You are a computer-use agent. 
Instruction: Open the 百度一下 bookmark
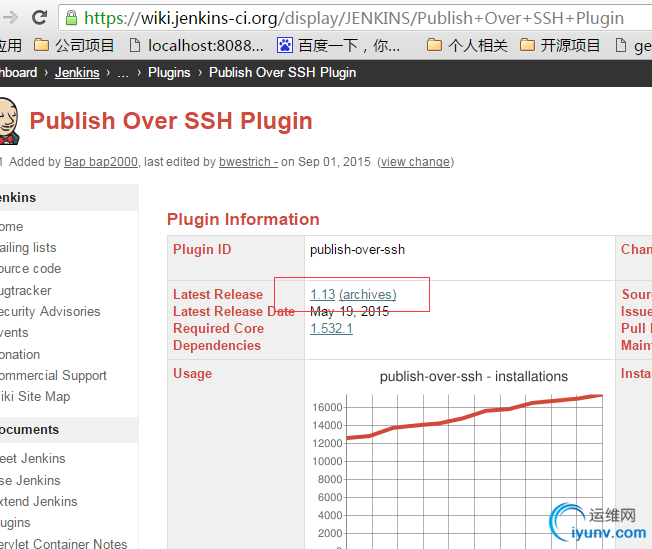[338, 45]
